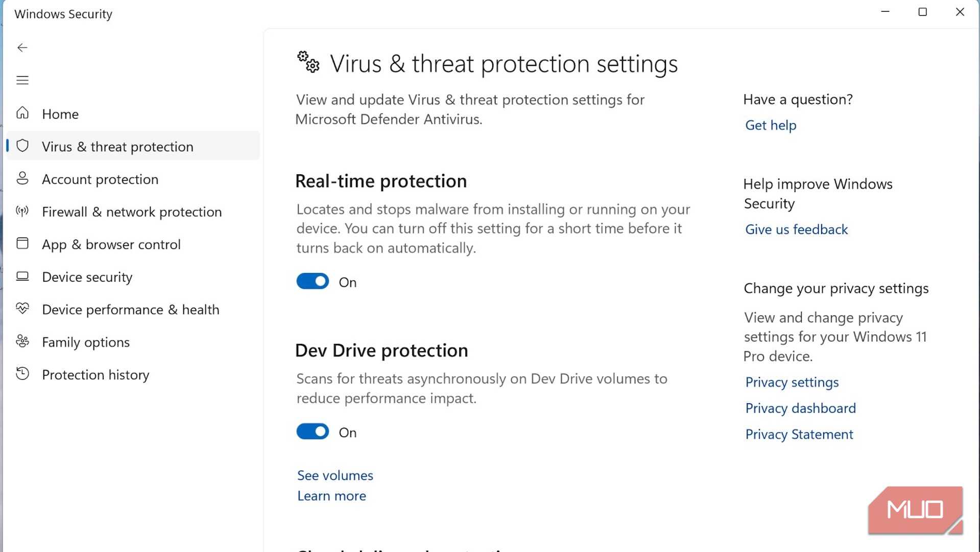Screen dimensions: 980x552
Task: Select Firewall & network protection label
Action: pos(132,212)
